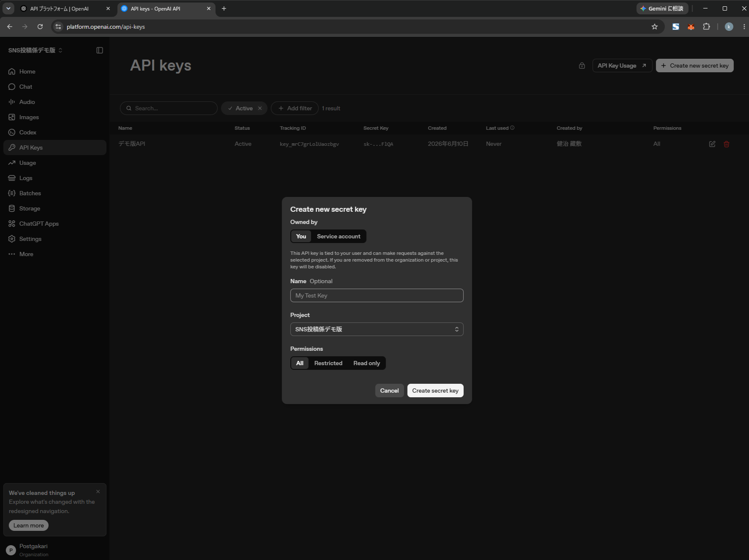Close the API プラットフォーム tab
749x560 pixels.
pos(108,8)
